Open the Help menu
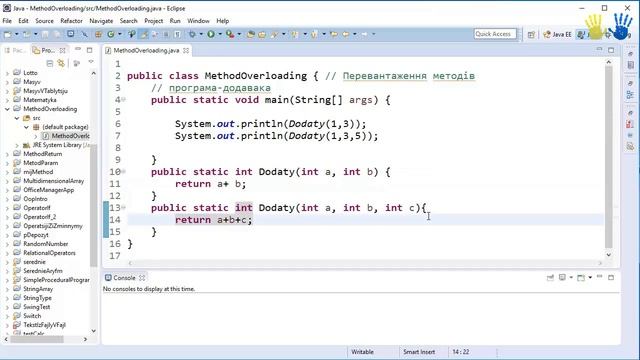The width and height of the screenshot is (640, 360). (x=222, y=21)
